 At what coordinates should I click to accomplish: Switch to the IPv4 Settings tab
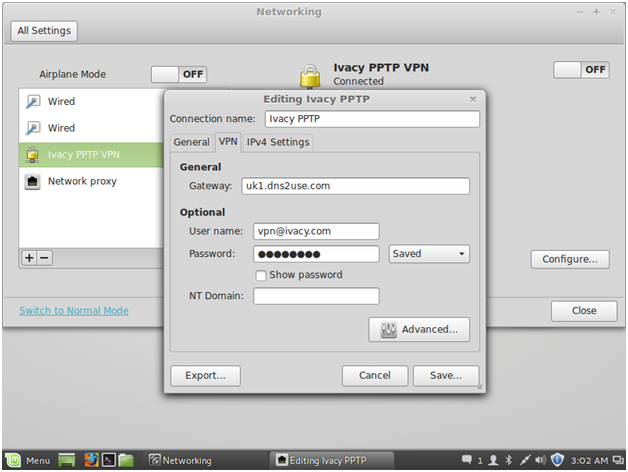(x=278, y=142)
